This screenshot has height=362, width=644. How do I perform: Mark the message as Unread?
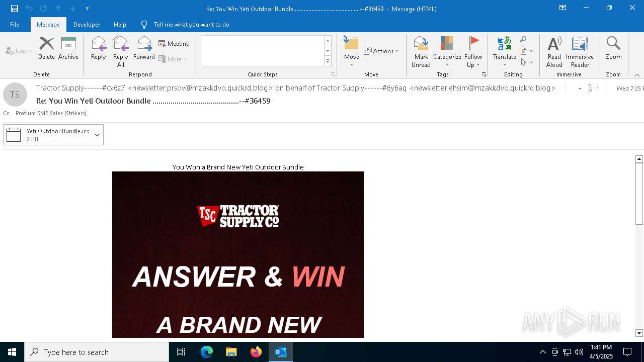click(x=421, y=52)
